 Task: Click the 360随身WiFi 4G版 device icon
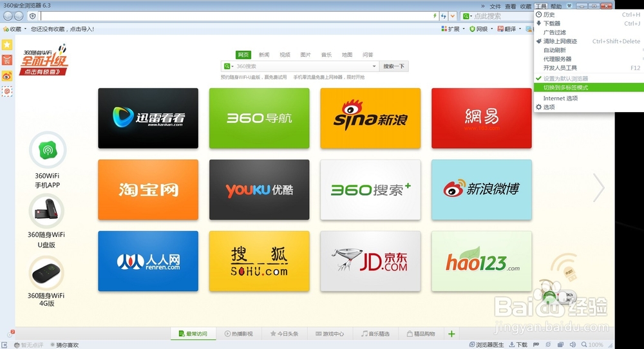click(x=46, y=273)
